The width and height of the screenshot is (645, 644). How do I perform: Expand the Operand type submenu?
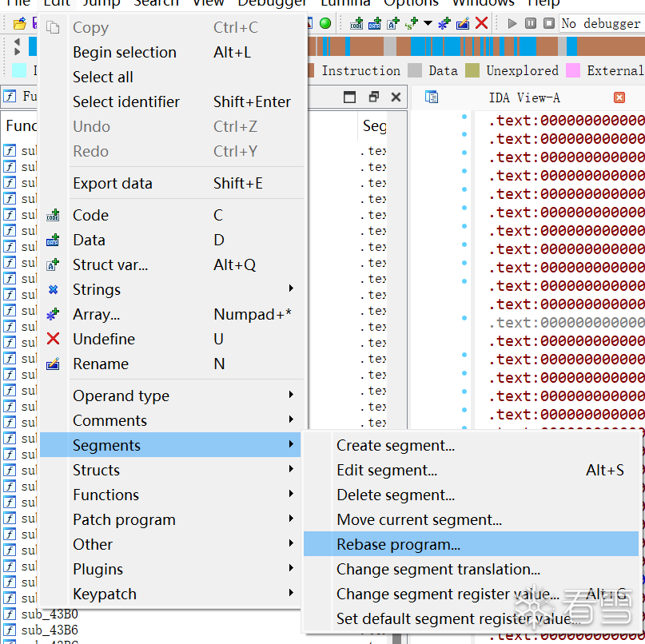click(x=172, y=396)
